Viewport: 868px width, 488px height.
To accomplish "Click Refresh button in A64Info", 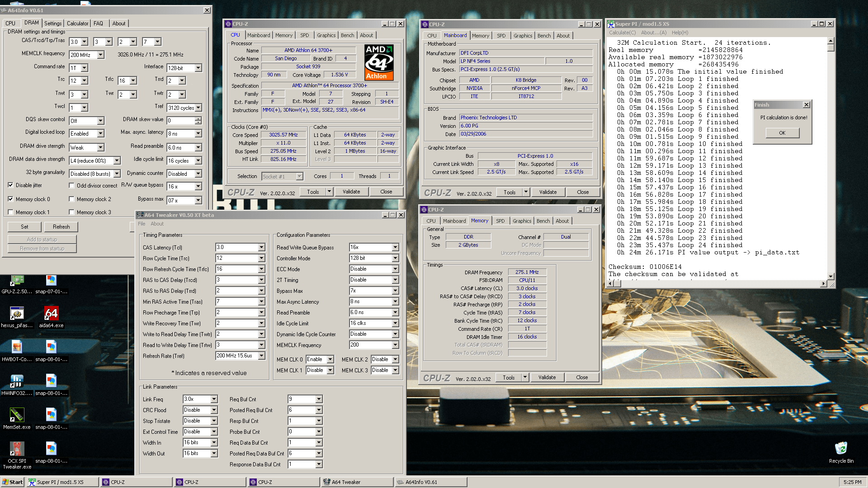I will pyautogui.click(x=61, y=227).
